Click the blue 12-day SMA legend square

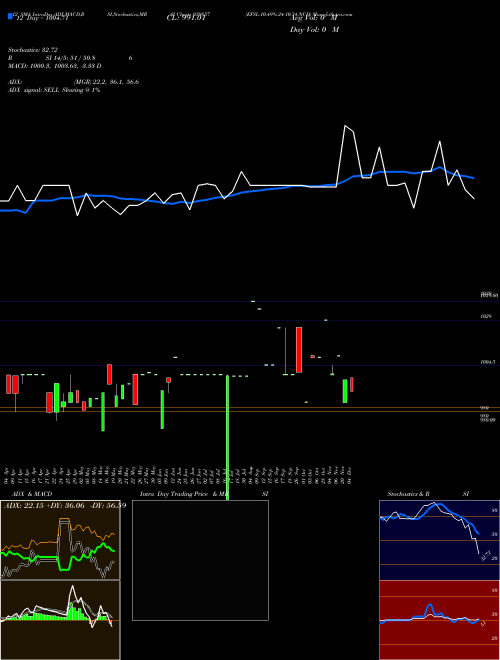pos(10,17)
